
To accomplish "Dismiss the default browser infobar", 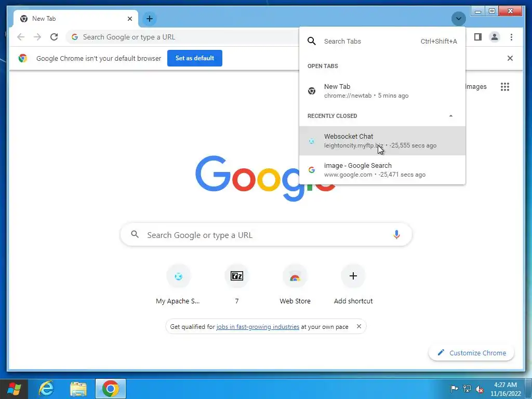I will [510, 58].
